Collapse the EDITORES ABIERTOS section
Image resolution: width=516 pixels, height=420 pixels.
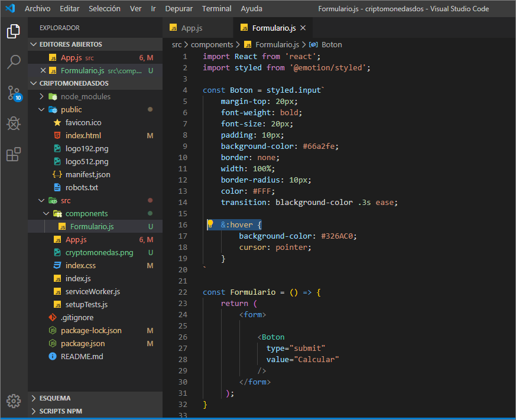pos(34,44)
